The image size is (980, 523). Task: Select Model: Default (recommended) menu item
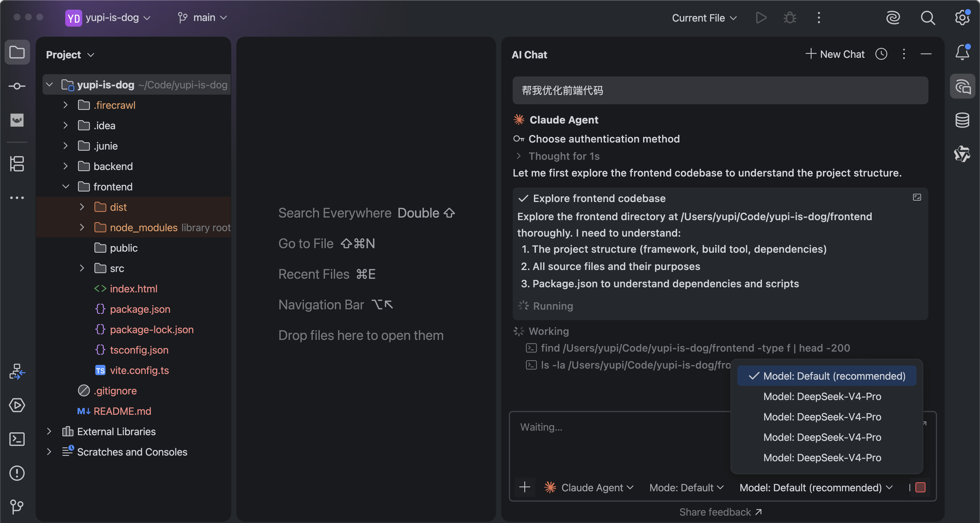click(x=826, y=376)
